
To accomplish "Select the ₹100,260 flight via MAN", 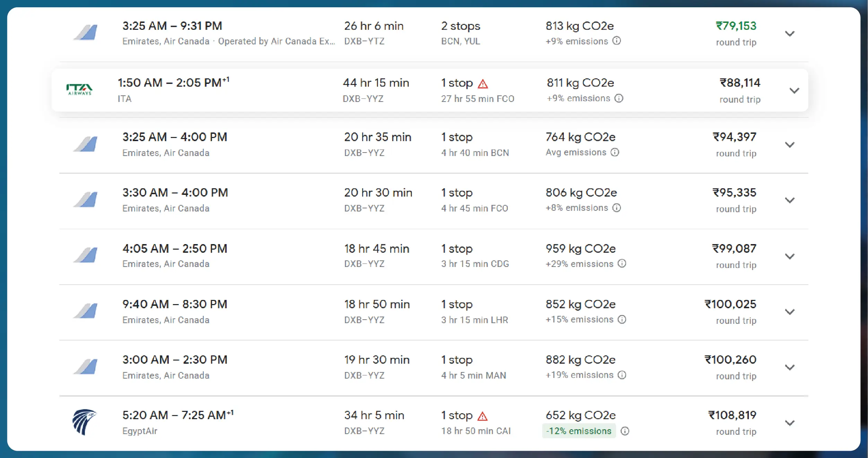I will click(x=730, y=360).
